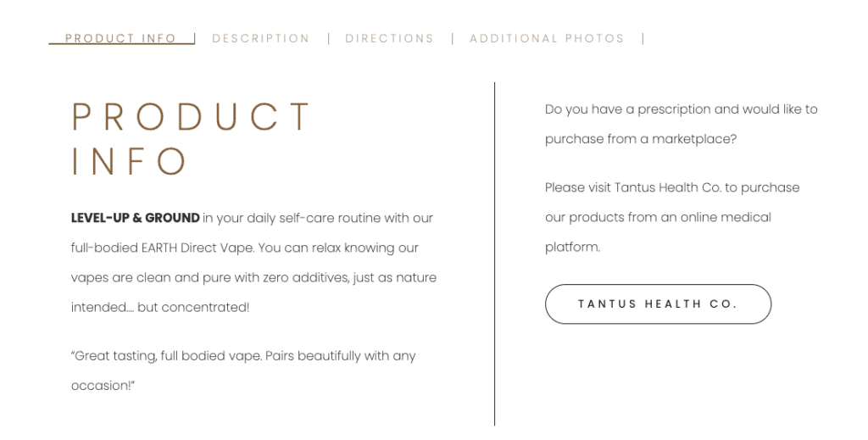
Task: Click the vertical divider between columns
Action: (495, 254)
